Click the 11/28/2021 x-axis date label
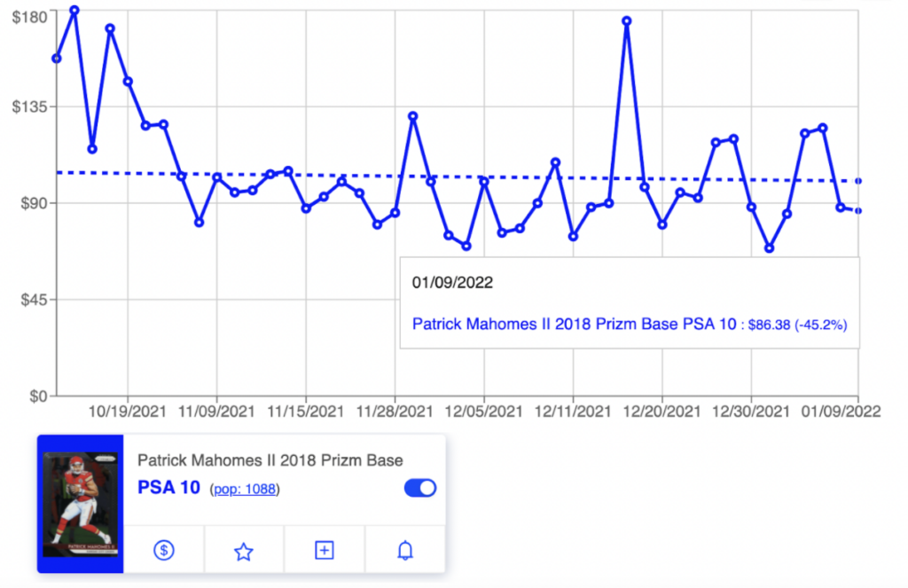Screen dimensions: 908x588 [x=395, y=412]
